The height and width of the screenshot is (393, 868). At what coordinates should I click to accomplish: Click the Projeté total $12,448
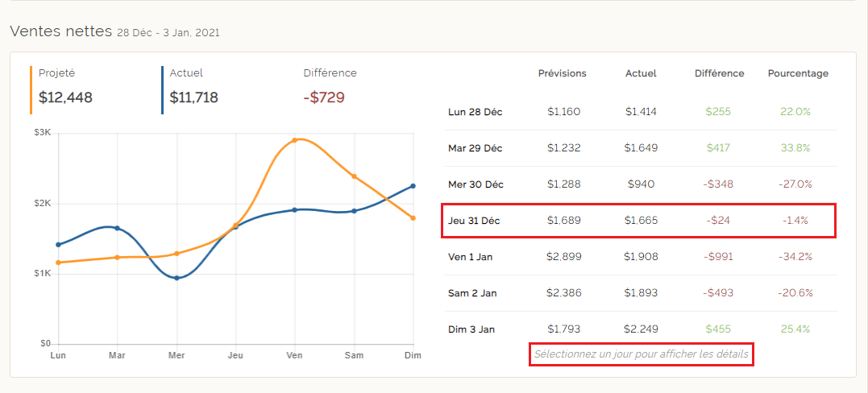click(x=65, y=98)
